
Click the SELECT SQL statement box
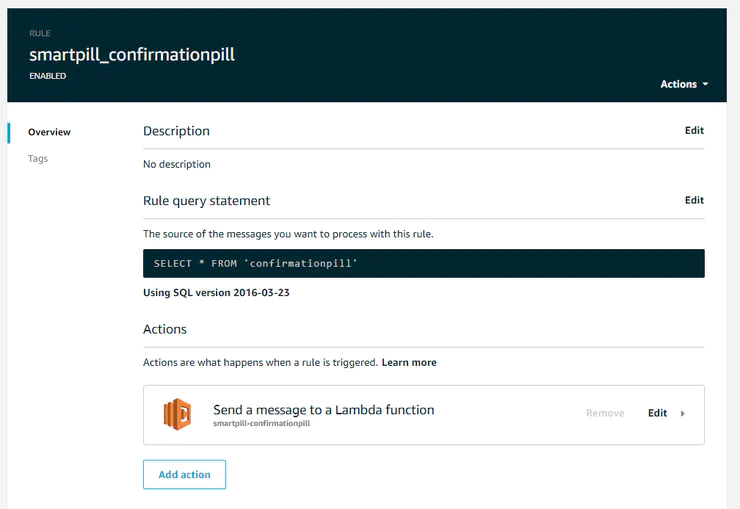tap(423, 263)
